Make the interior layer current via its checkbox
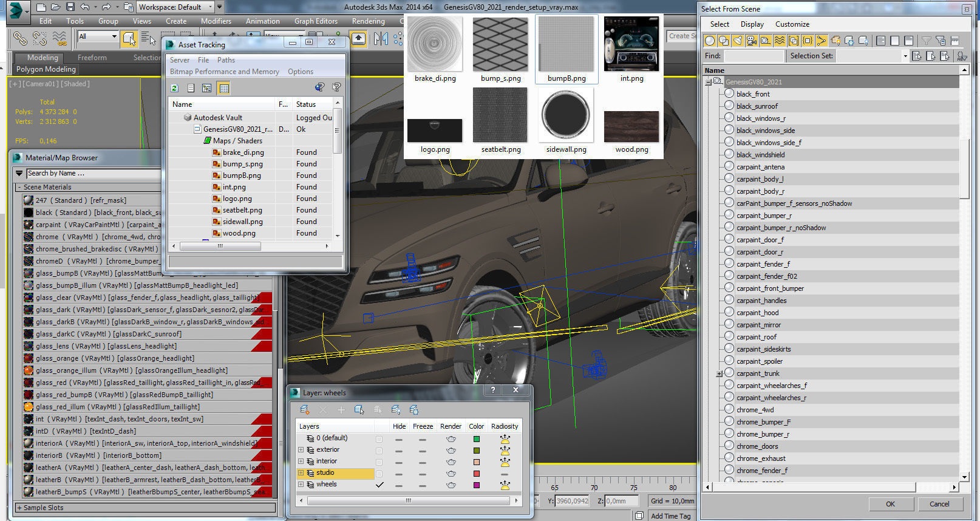This screenshot has height=521, width=980. click(379, 462)
